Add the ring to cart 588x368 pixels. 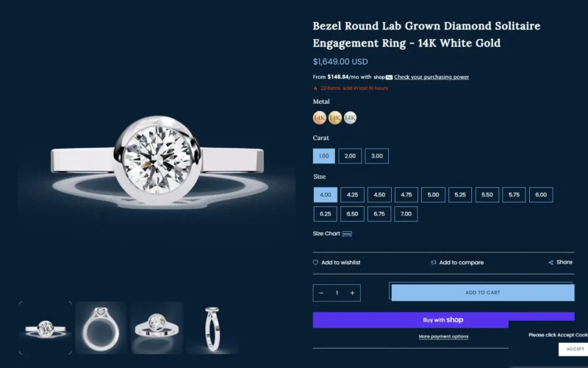click(483, 292)
